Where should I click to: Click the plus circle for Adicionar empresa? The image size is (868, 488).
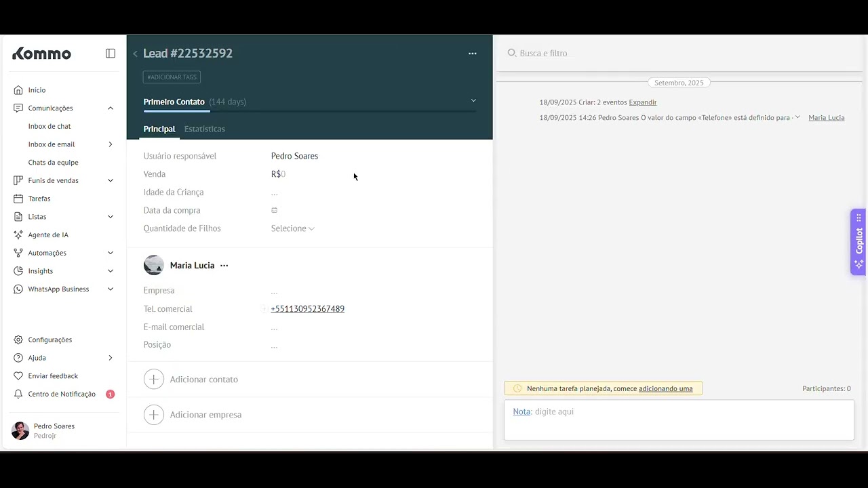[154, 414]
